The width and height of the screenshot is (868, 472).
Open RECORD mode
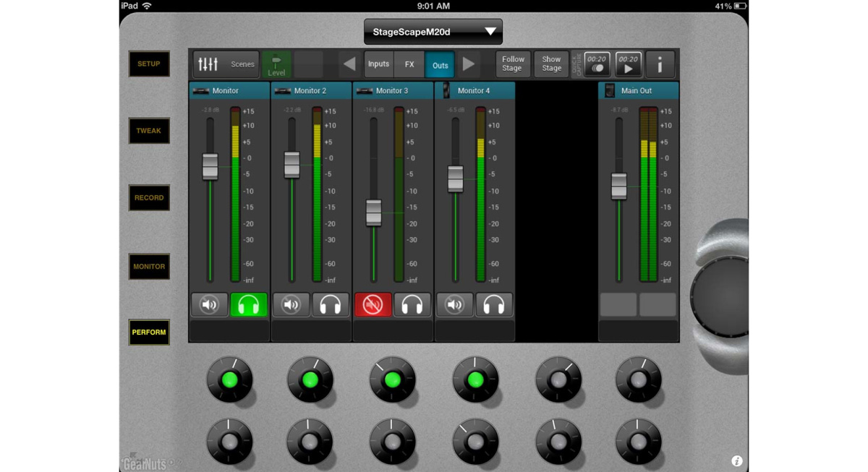coord(149,198)
